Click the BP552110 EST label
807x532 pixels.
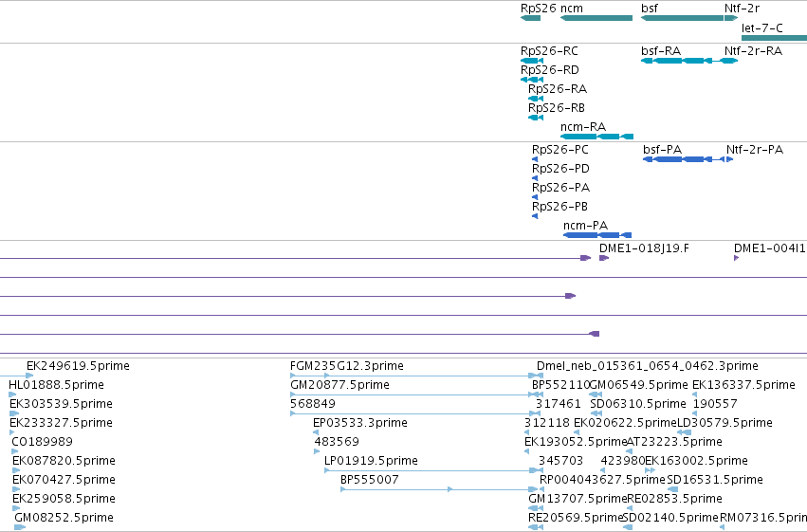(560, 385)
